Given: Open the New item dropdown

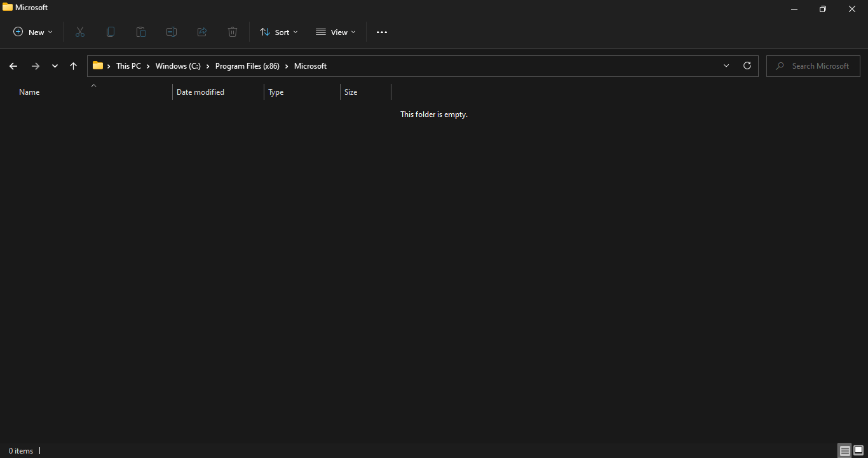Looking at the screenshot, I should click(33, 32).
